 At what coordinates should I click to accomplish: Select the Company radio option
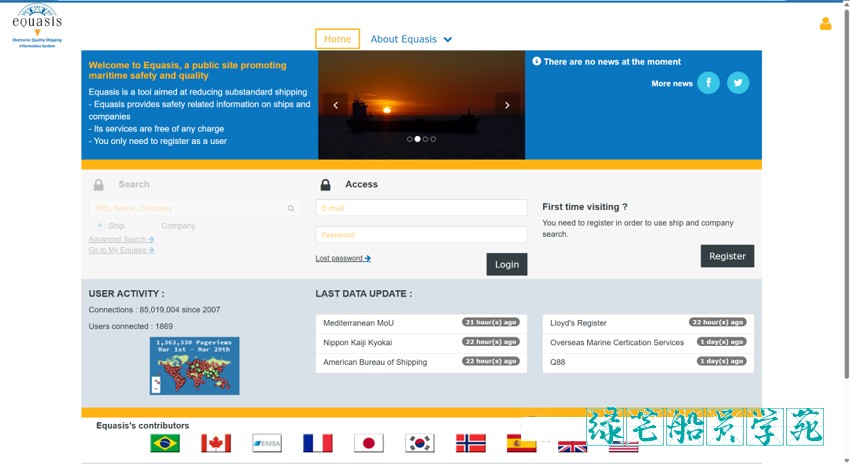[x=153, y=225]
